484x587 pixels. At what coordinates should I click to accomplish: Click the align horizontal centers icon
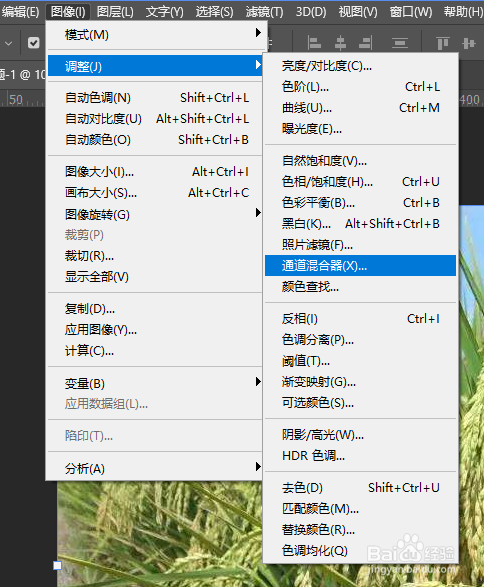[340, 43]
